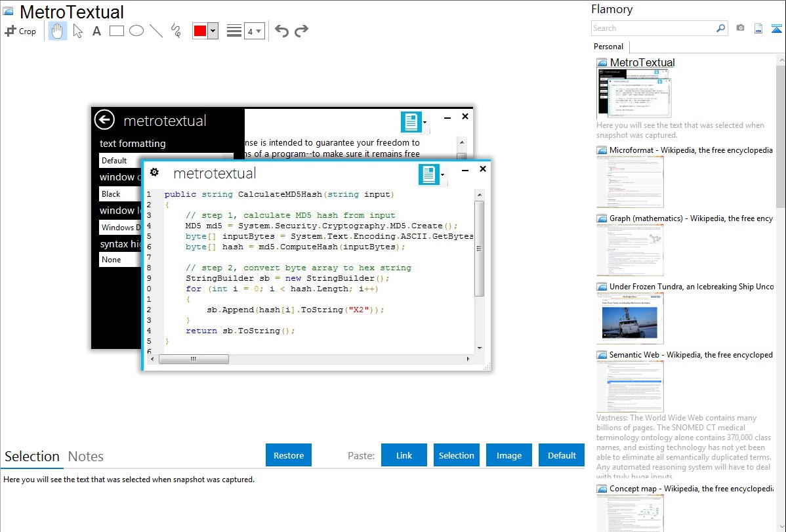This screenshot has width=786, height=532.
Task: Click the code line "return sb.ToString();"
Action: [x=240, y=331]
